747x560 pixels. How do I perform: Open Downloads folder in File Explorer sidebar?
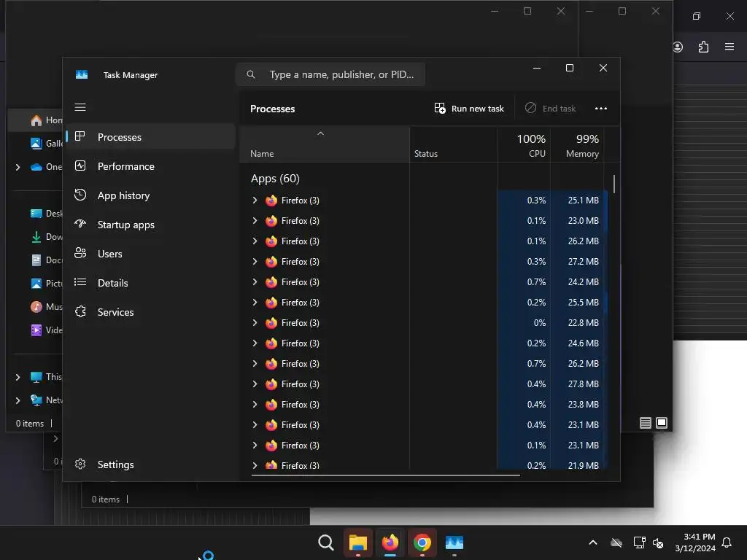[46, 237]
